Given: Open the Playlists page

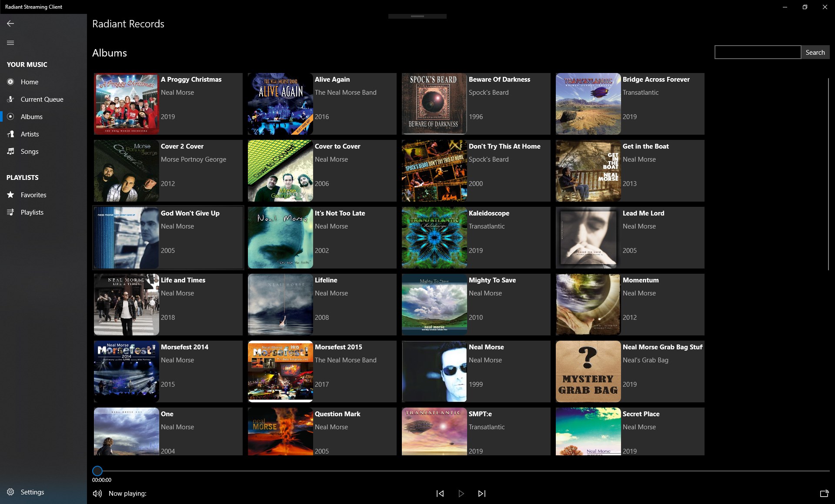Looking at the screenshot, I should pos(32,212).
